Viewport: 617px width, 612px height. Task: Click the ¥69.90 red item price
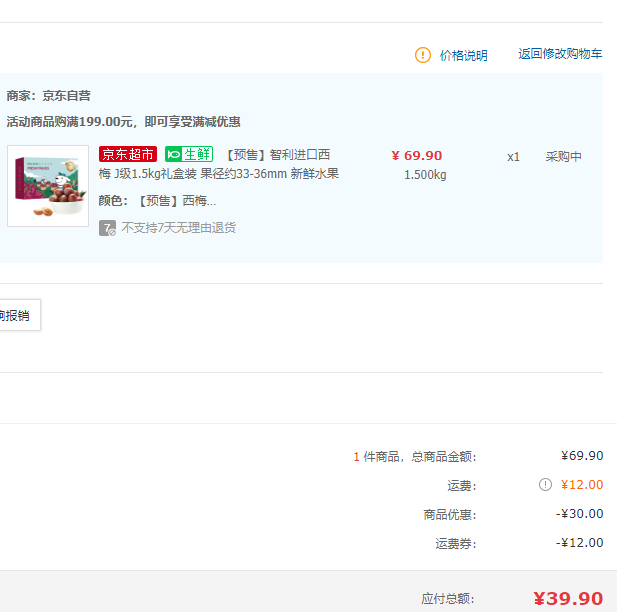click(x=416, y=155)
